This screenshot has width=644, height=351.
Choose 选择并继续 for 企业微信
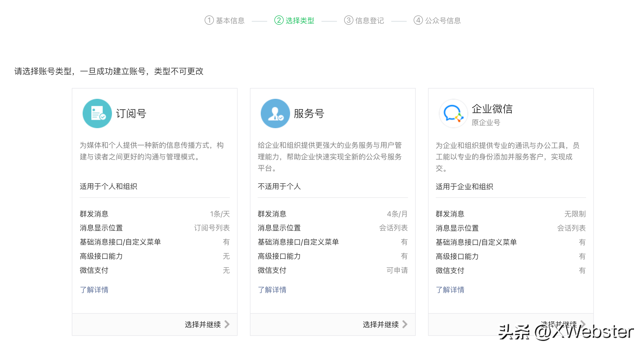[559, 324]
